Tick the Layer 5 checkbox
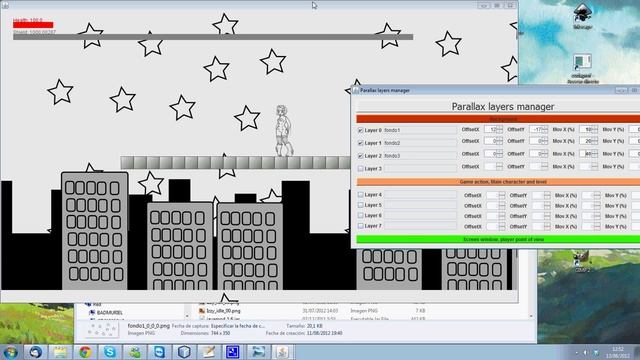 360,205
